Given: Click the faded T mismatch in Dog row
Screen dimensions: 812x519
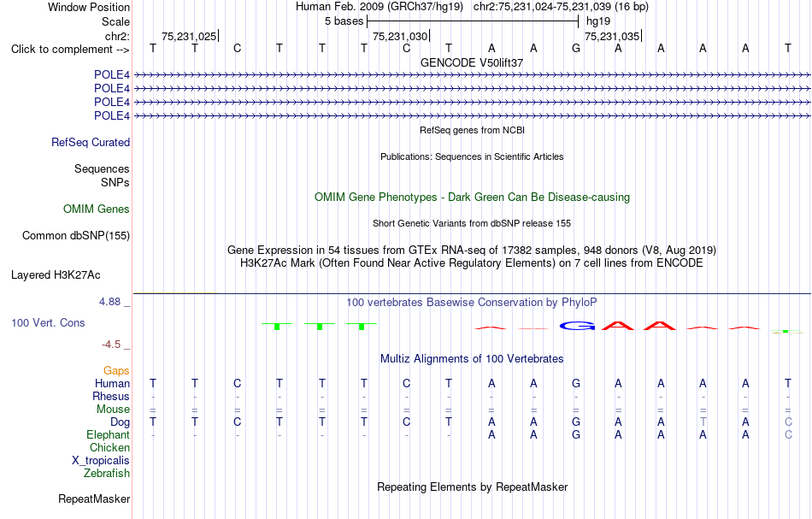Looking at the screenshot, I should pos(703,422).
